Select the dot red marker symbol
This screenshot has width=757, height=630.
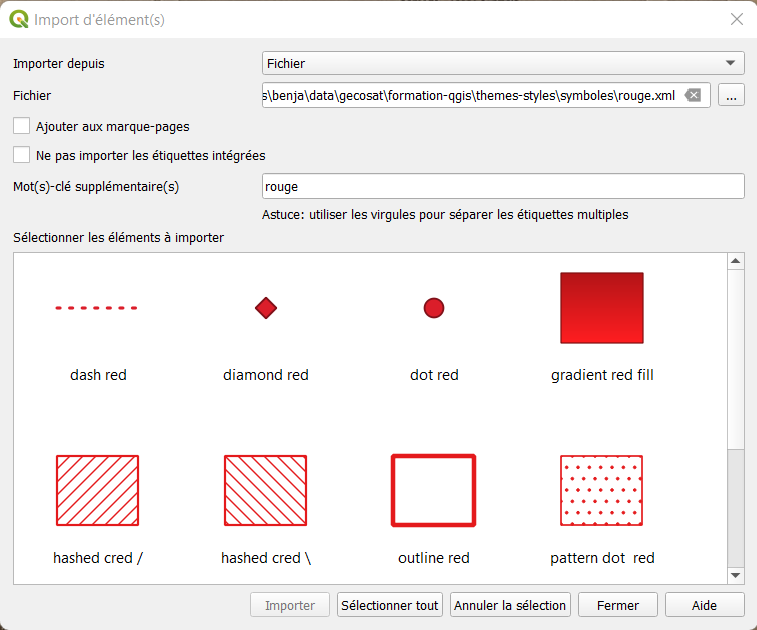[433, 309]
